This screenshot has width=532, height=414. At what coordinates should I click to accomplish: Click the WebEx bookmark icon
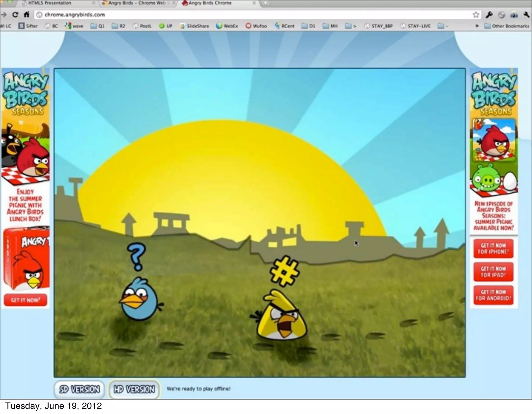[219, 26]
